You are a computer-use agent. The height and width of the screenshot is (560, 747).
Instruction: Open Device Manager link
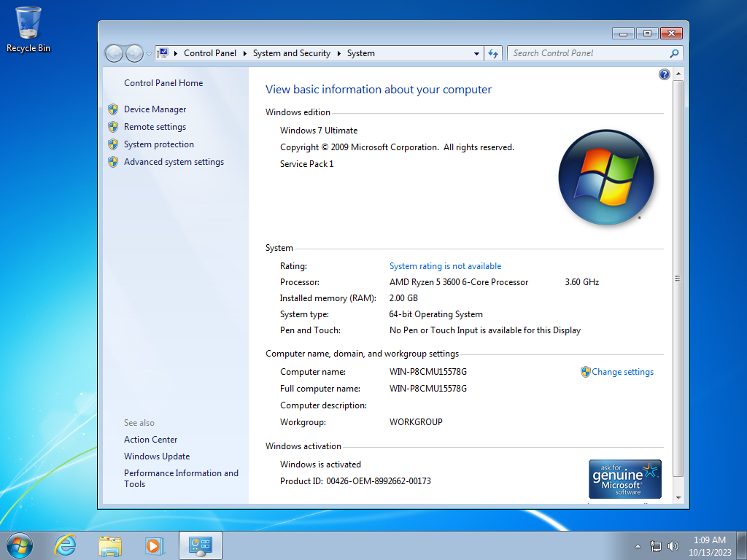pyautogui.click(x=155, y=109)
